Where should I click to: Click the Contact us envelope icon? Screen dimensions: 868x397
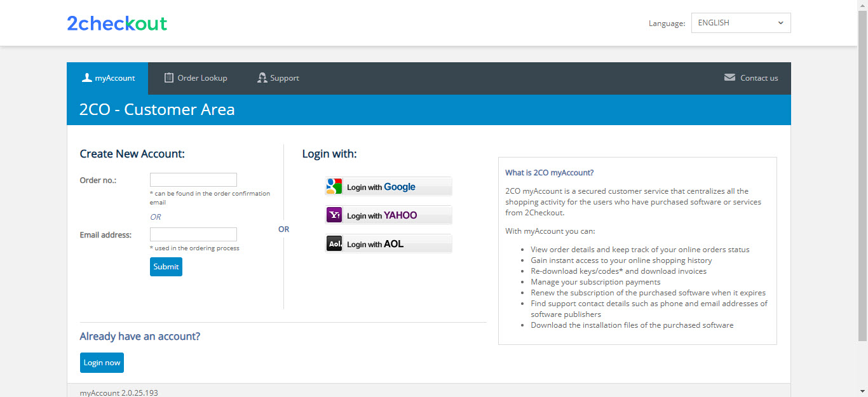point(729,77)
